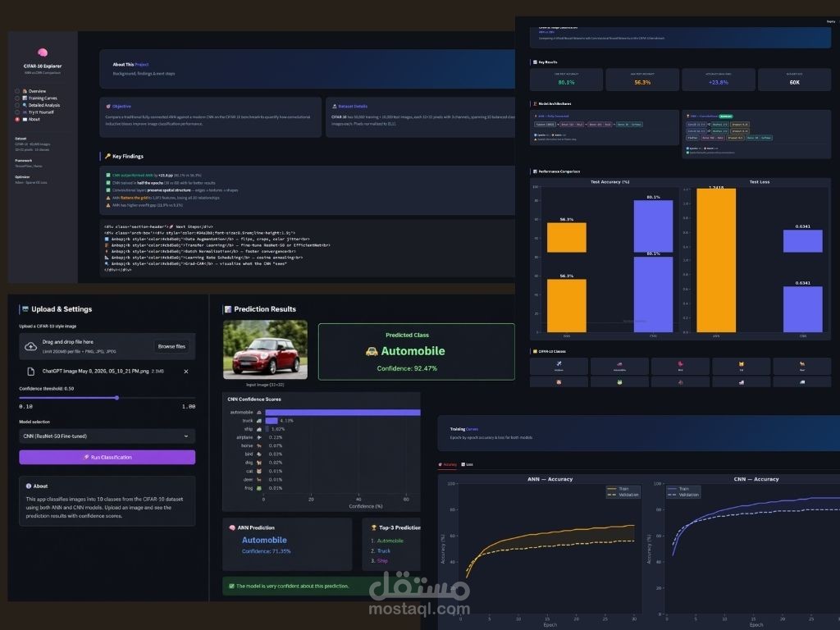Click the 'Drag and drop file here' upload area
The image size is (840, 630).
tap(107, 347)
